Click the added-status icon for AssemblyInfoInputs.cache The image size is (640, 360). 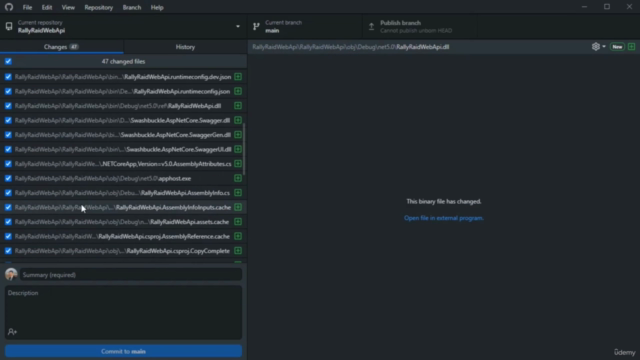click(238, 207)
